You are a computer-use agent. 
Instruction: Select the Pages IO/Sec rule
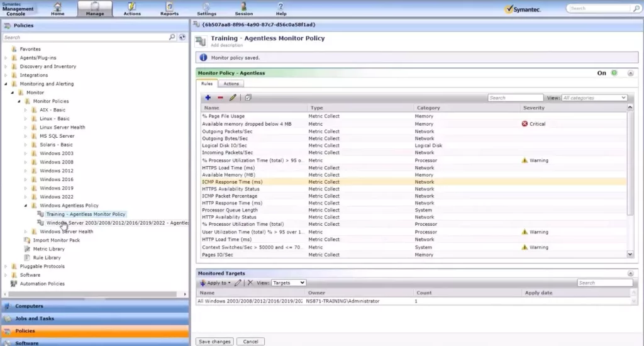(x=414, y=255)
